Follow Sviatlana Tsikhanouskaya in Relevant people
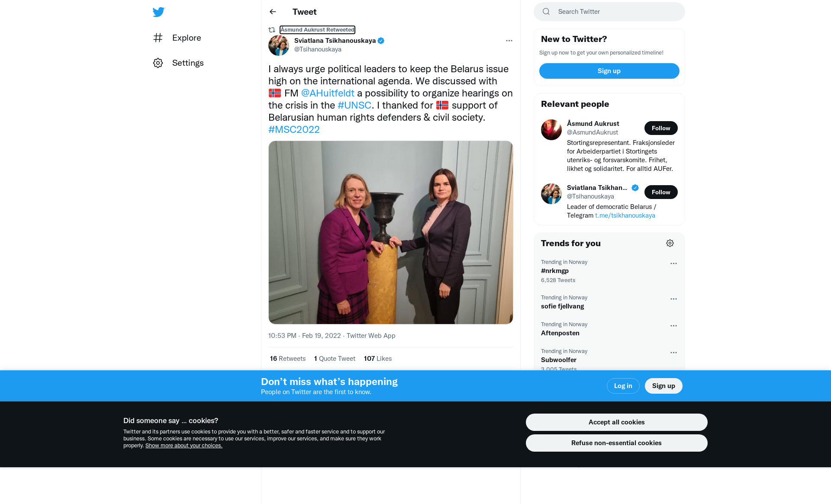Viewport: 831px width, 504px height. click(x=661, y=192)
